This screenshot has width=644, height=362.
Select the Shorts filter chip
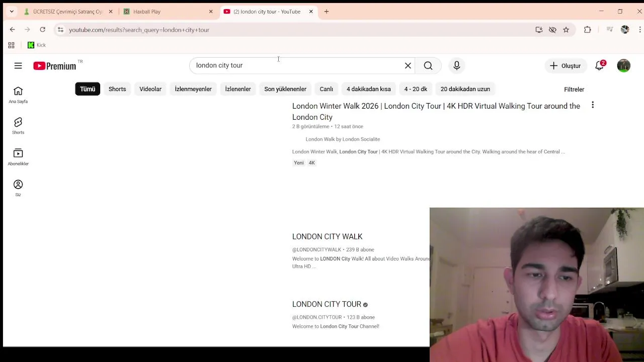[x=117, y=89]
